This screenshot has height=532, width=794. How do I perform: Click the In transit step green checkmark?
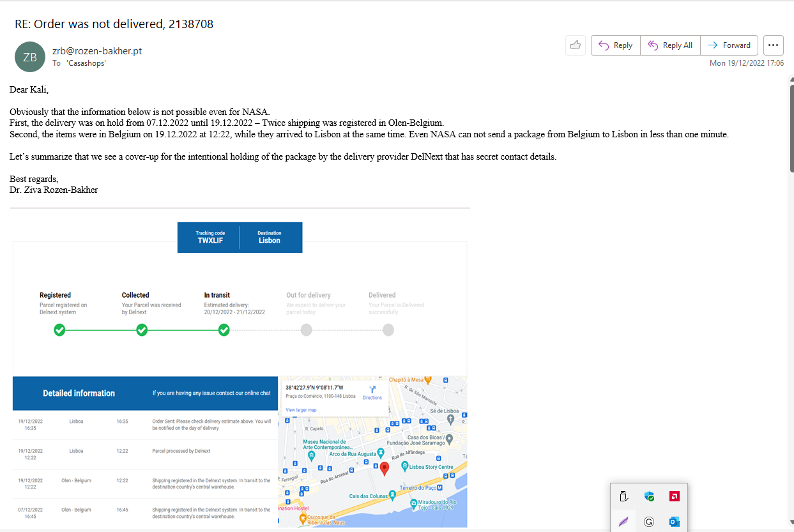coord(224,330)
